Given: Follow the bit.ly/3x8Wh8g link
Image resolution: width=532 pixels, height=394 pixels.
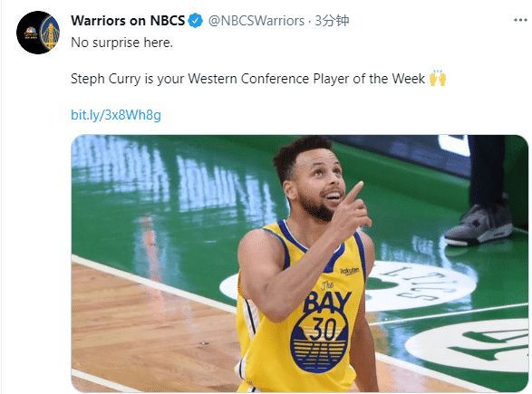Looking at the screenshot, I should click(116, 115).
